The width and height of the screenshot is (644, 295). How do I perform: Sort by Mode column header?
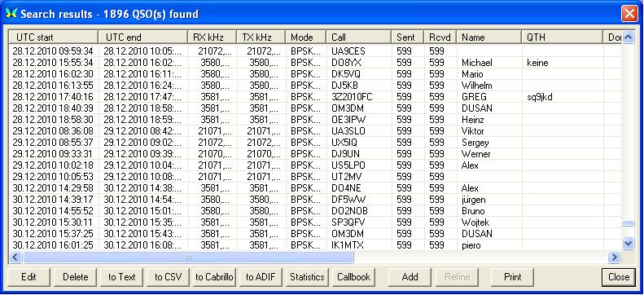pyautogui.click(x=305, y=37)
